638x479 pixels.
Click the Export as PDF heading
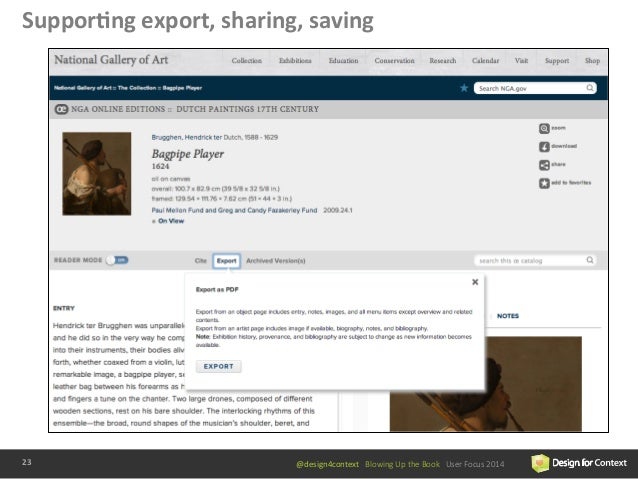217,290
